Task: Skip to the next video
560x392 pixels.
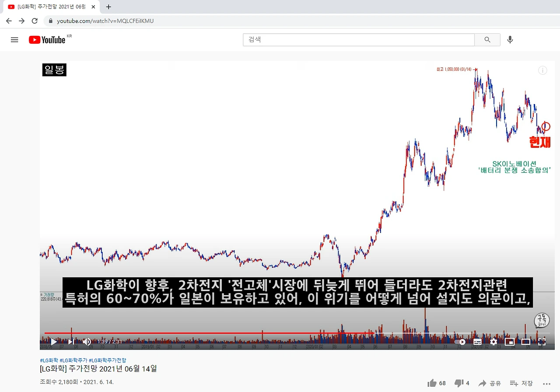Action: point(70,342)
